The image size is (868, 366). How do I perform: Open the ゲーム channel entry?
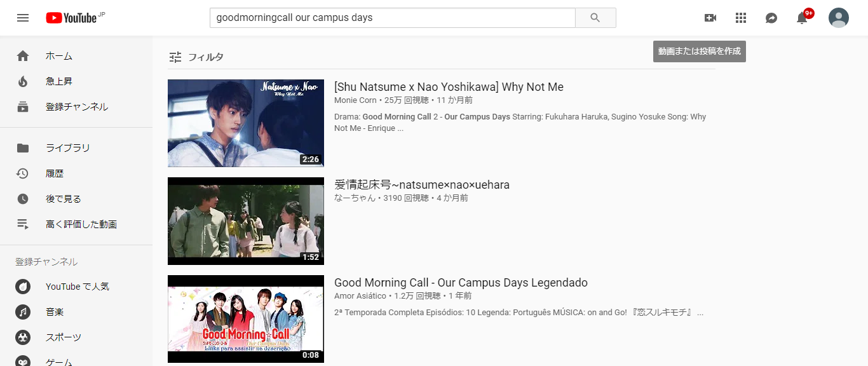pos(59,362)
